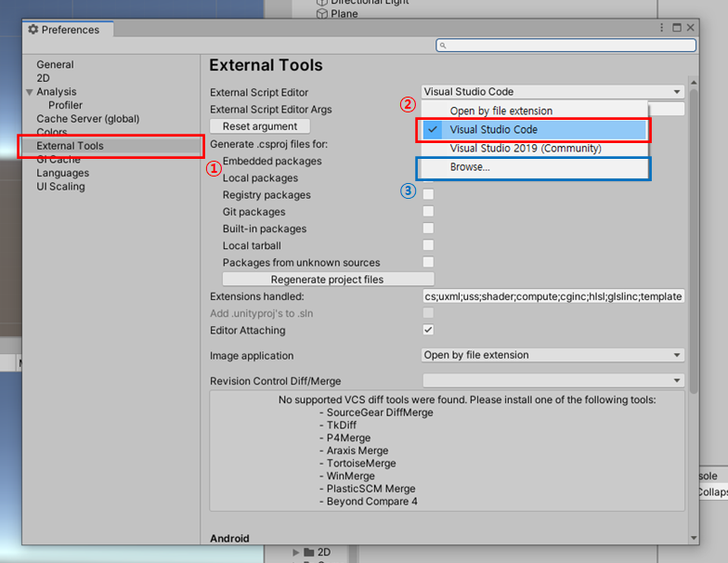This screenshot has height=563, width=728.
Task: Focus the Preferences search field
Action: coord(565,45)
